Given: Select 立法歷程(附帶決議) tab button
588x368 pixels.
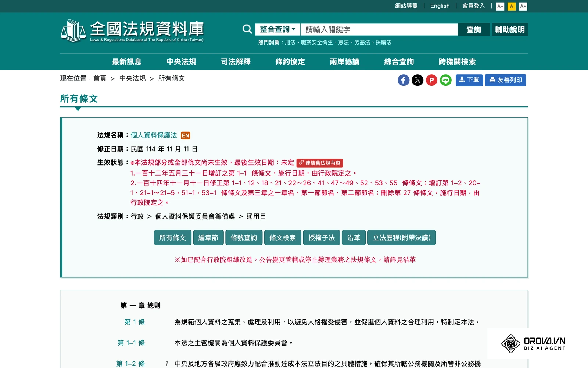Looking at the screenshot, I should pyautogui.click(x=402, y=238).
